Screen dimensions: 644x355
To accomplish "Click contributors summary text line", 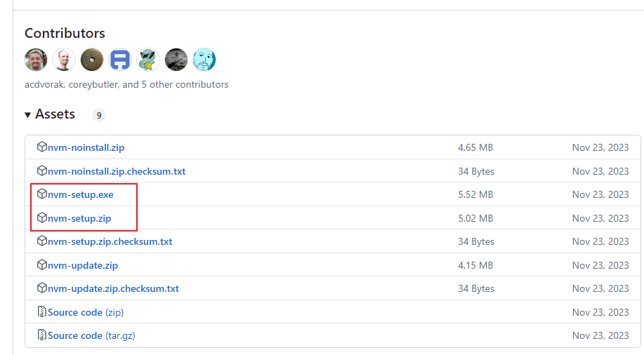I will tap(126, 85).
